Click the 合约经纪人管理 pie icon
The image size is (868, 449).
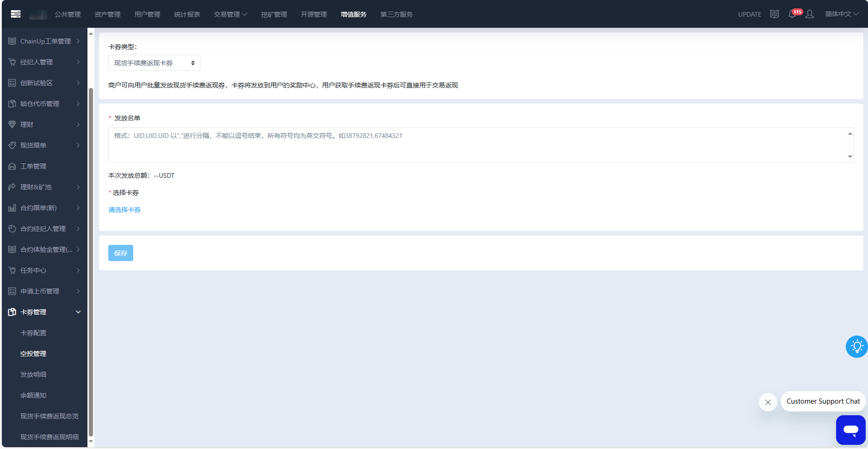(12, 229)
